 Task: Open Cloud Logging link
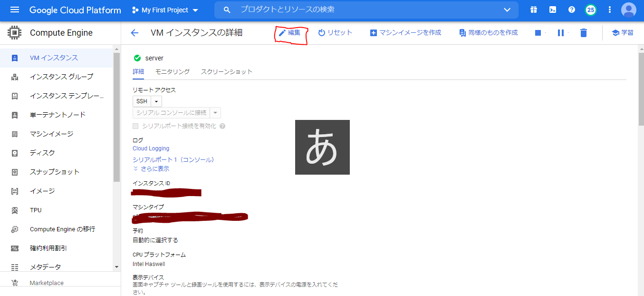click(x=151, y=148)
